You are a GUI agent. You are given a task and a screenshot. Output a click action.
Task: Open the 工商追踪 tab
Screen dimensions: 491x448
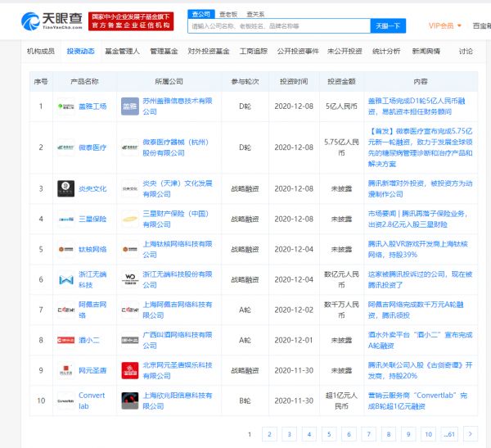click(253, 51)
